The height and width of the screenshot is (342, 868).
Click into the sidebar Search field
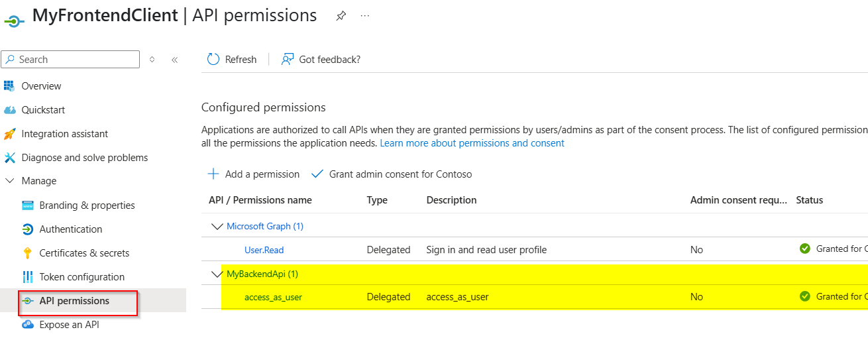pyautogui.click(x=71, y=60)
